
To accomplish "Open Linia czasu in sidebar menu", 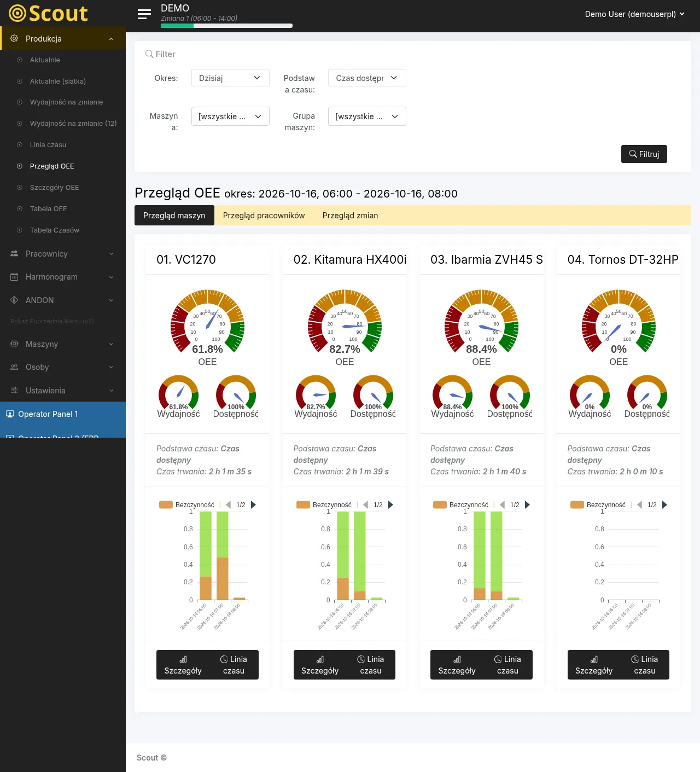I will point(48,145).
